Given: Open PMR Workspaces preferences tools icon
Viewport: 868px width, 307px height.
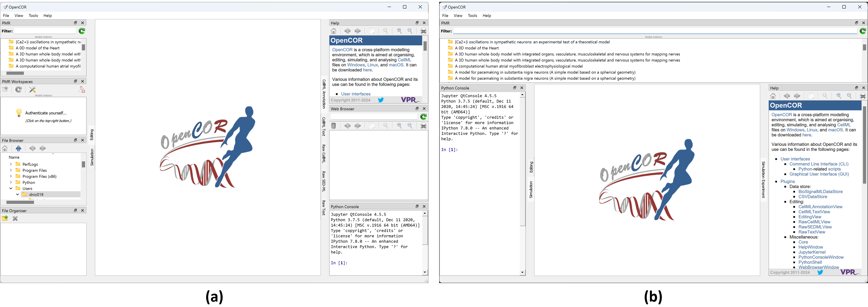Looking at the screenshot, I should [32, 89].
